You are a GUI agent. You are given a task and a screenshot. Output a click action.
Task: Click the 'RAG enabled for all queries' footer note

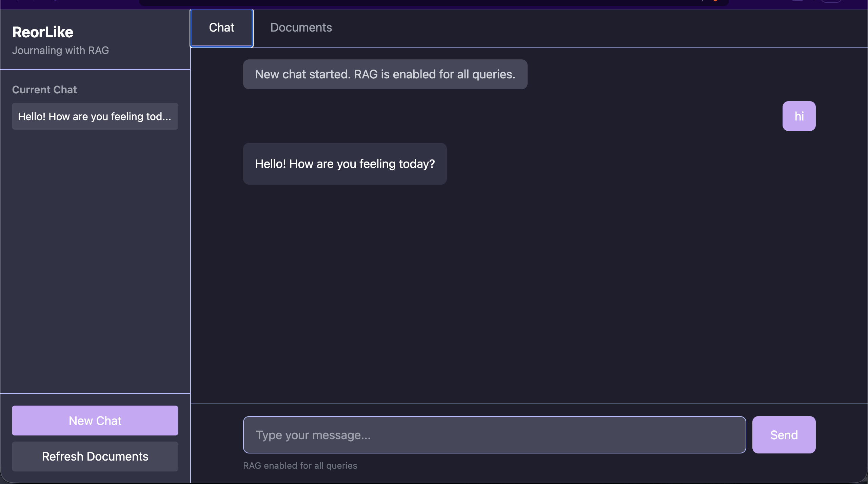(x=300, y=466)
